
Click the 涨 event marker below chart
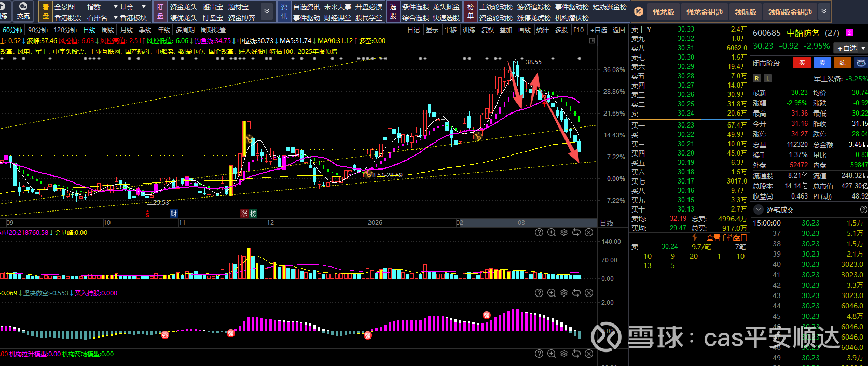(244, 214)
